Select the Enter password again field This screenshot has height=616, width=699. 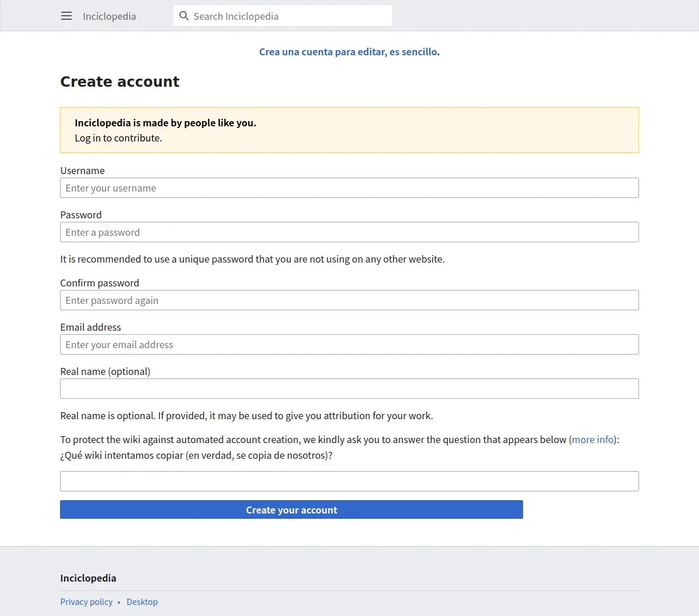(x=349, y=300)
